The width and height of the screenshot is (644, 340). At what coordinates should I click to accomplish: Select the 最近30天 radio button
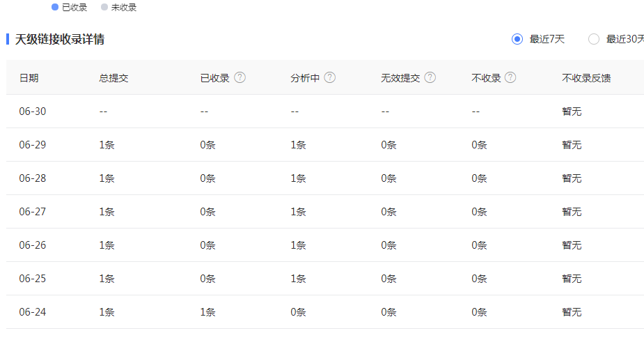(x=593, y=39)
